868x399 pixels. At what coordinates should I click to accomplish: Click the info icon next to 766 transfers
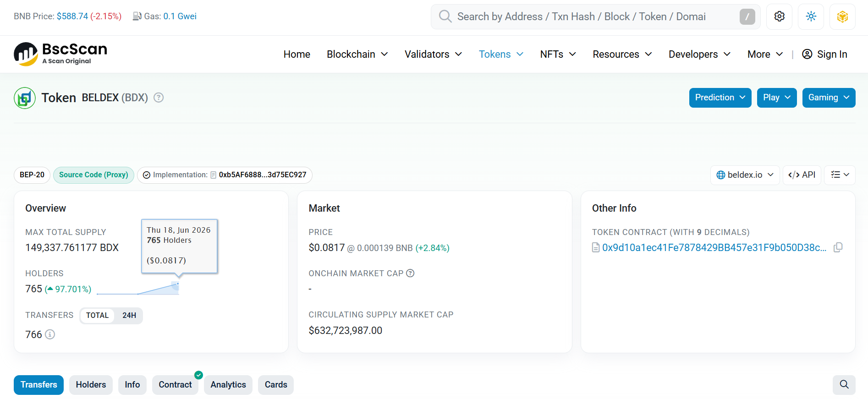click(50, 334)
